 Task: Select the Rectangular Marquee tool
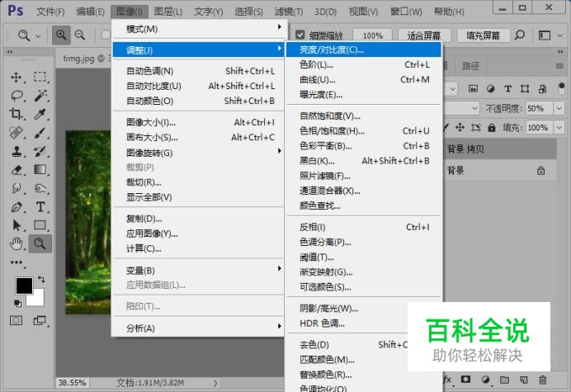coord(40,77)
